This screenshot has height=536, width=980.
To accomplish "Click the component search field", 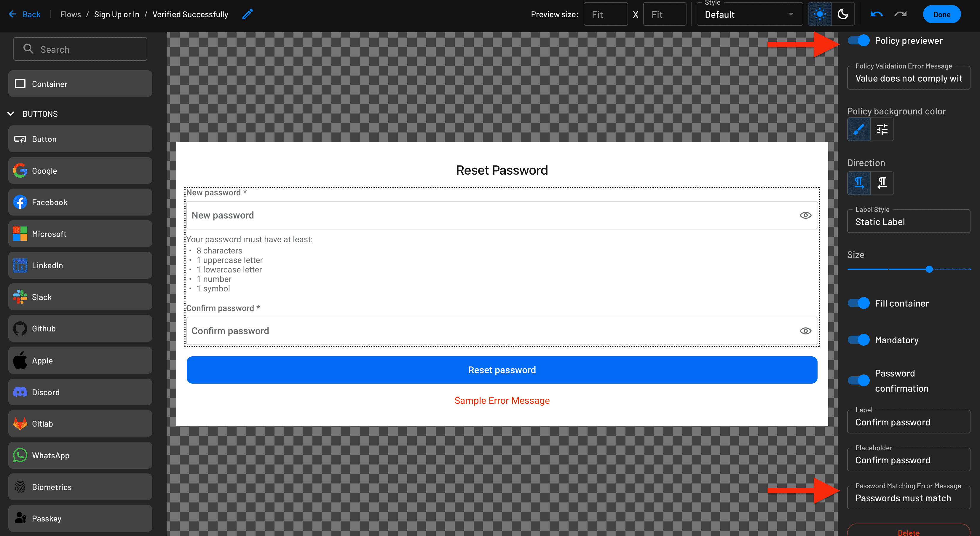I will [80, 49].
